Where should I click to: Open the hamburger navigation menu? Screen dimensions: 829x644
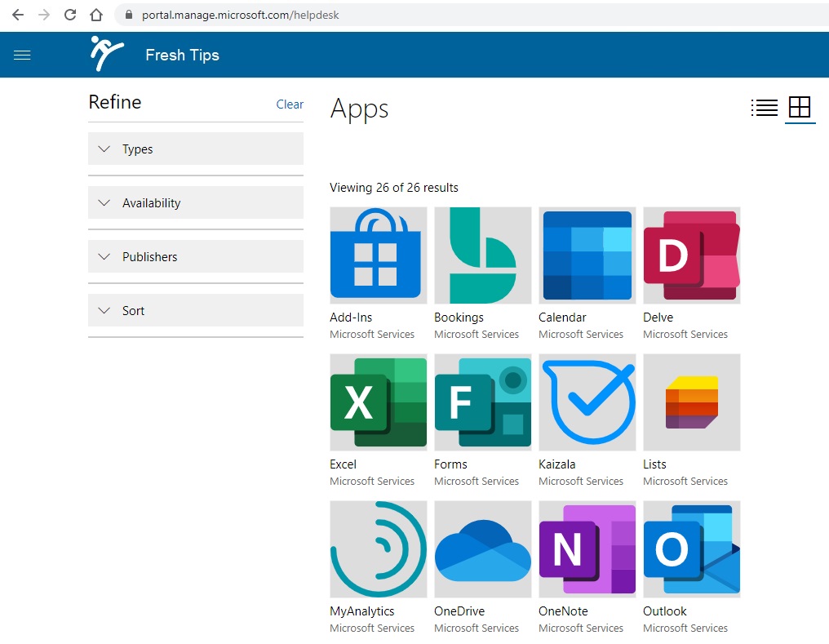coord(22,55)
